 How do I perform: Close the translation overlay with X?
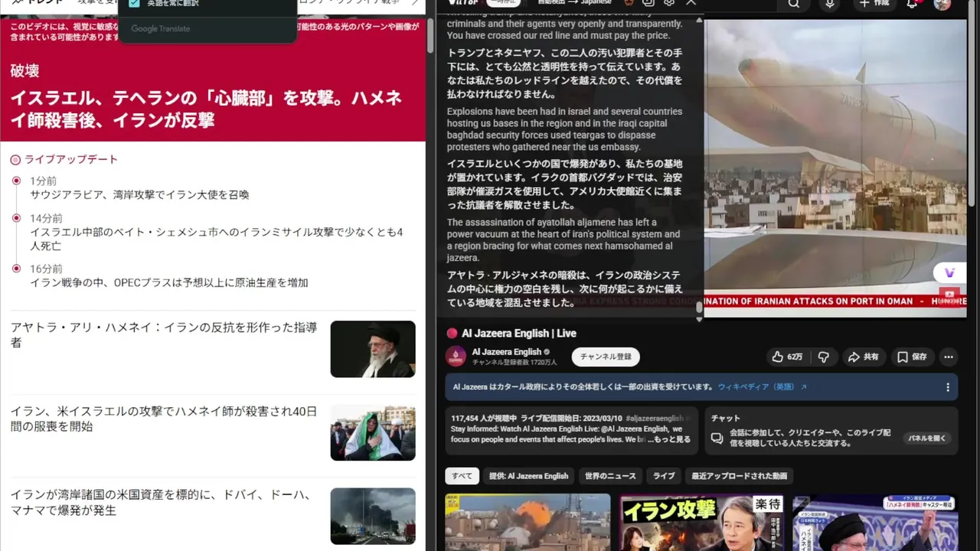(691, 3)
